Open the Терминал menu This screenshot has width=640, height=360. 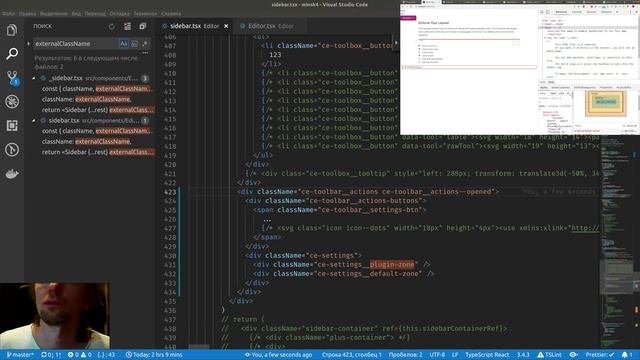[x=145, y=13]
